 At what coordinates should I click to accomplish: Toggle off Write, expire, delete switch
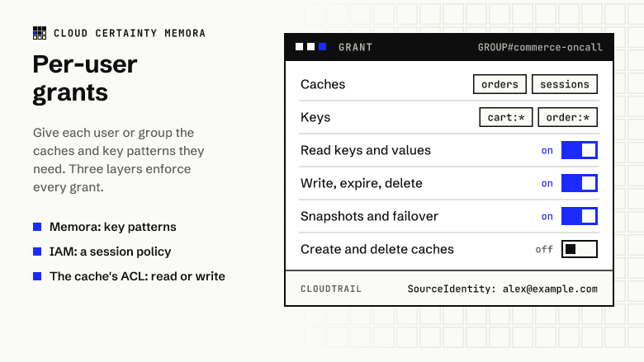click(579, 183)
